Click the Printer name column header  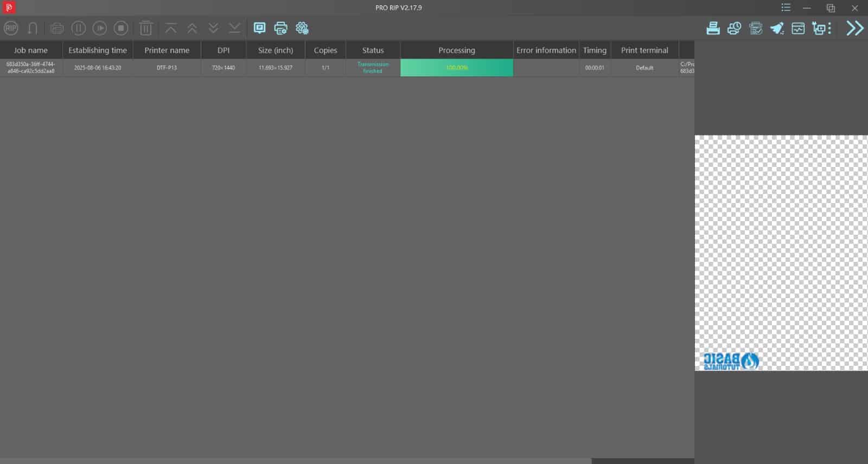167,50
